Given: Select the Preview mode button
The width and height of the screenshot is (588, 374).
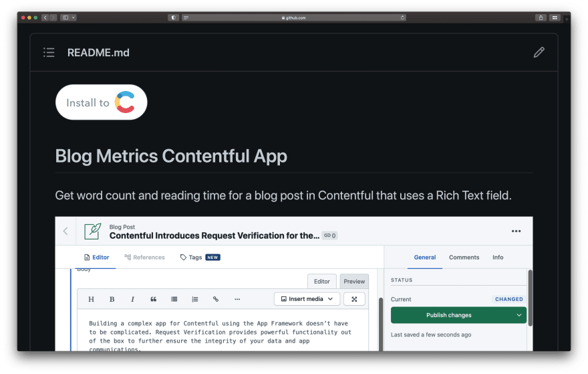Looking at the screenshot, I should click(x=354, y=281).
